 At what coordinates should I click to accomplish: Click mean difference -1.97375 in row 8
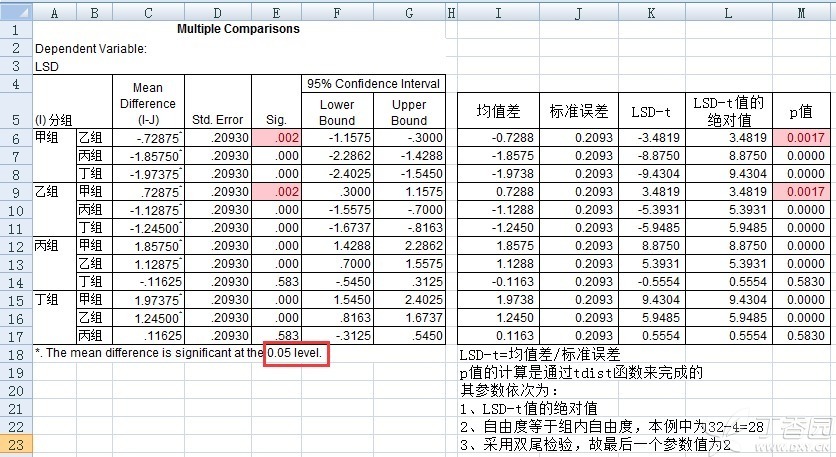[148, 174]
